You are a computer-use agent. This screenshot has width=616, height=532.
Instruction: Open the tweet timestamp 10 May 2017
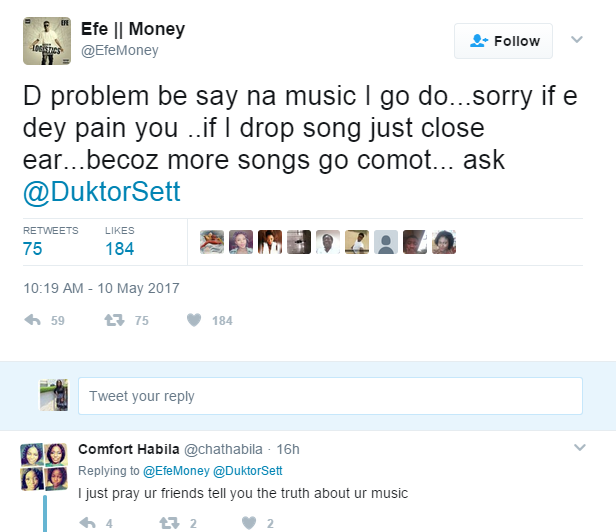(x=101, y=288)
